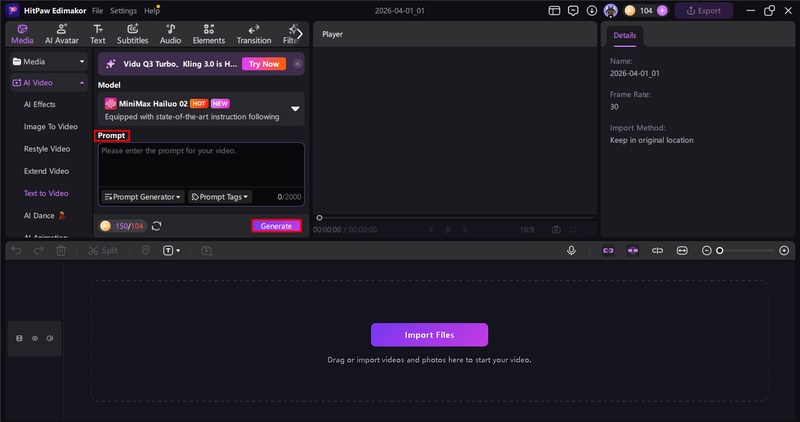
Task: Click the fit timeline to width icon
Action: click(x=682, y=251)
